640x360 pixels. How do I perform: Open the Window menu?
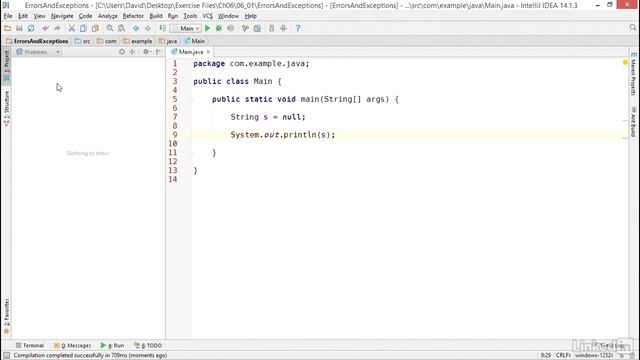(x=228, y=16)
